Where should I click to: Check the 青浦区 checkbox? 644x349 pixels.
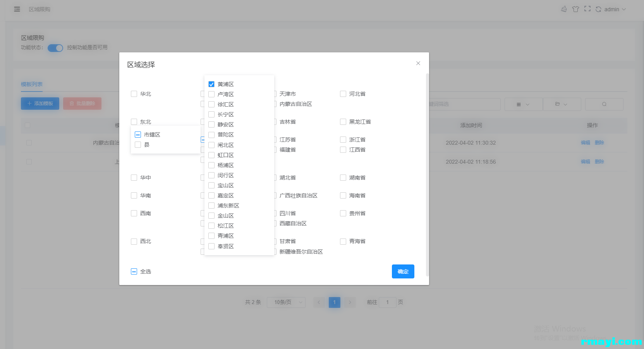coord(211,236)
